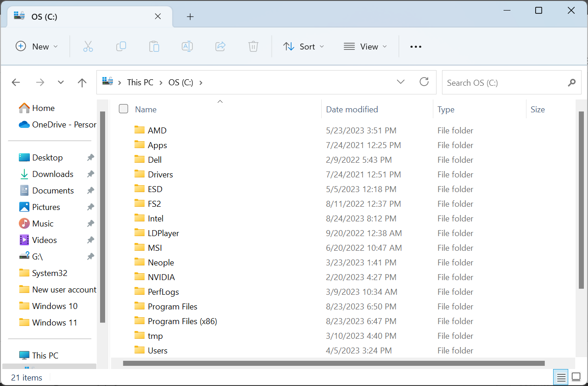Image resolution: width=588 pixels, height=386 pixels.
Task: Open Home in navigation pane
Action: point(37,108)
